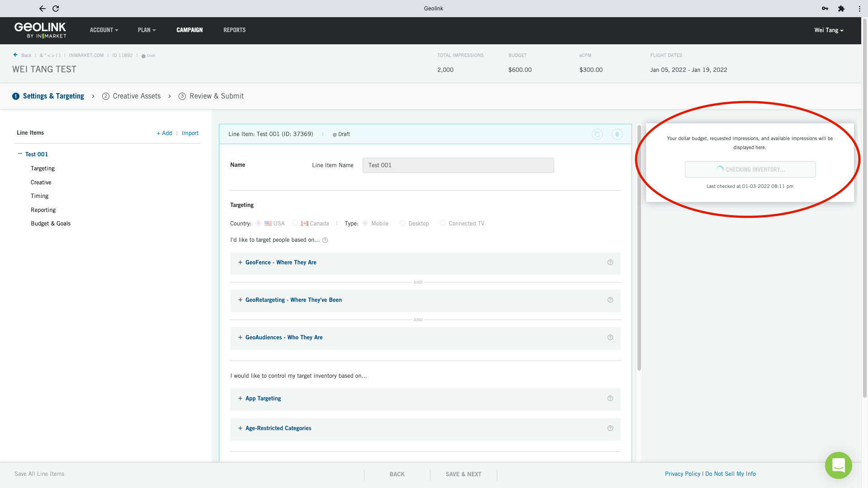
Task: Open Privacy Policy link
Action: pyautogui.click(x=683, y=474)
